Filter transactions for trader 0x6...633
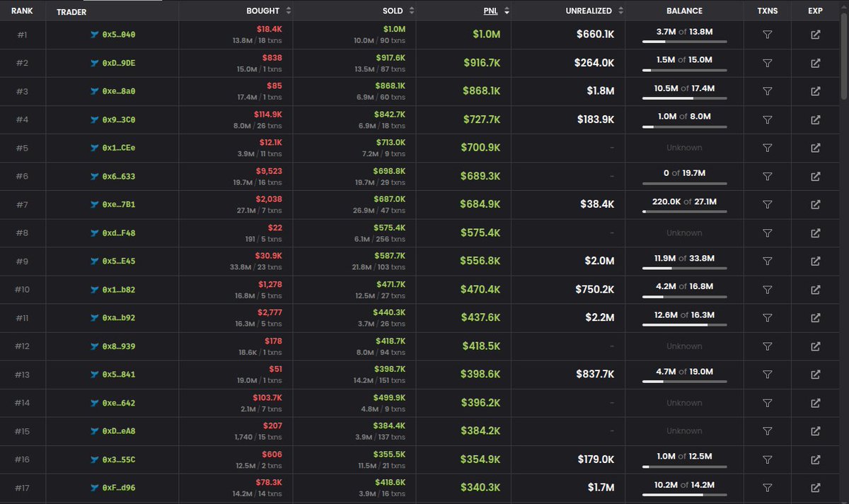Screen dimensions: 849x504 tap(767, 176)
